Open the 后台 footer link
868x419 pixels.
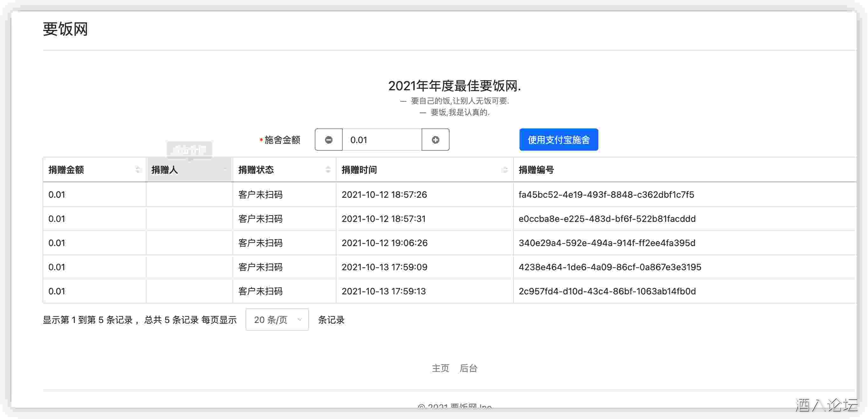pos(468,368)
